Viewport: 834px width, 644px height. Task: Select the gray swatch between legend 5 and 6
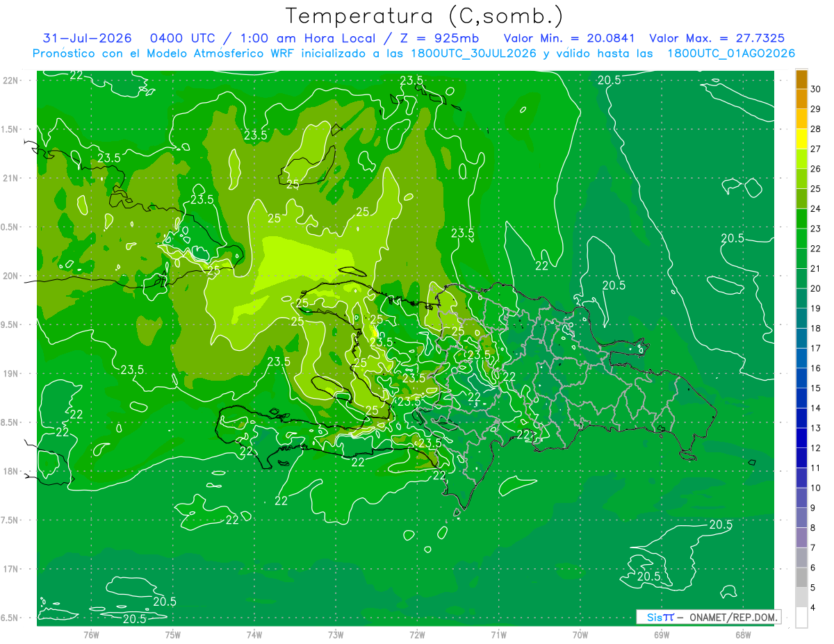(801, 577)
